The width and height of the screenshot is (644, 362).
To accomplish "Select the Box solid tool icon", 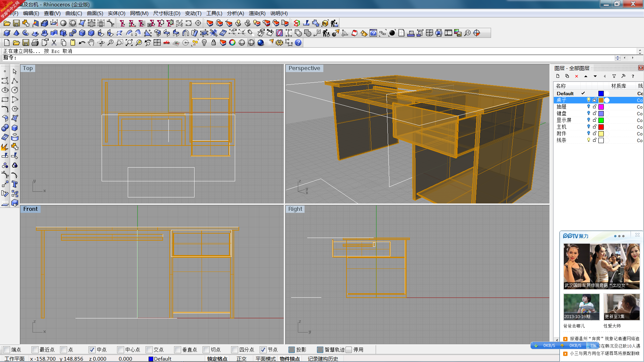I will point(7,33).
